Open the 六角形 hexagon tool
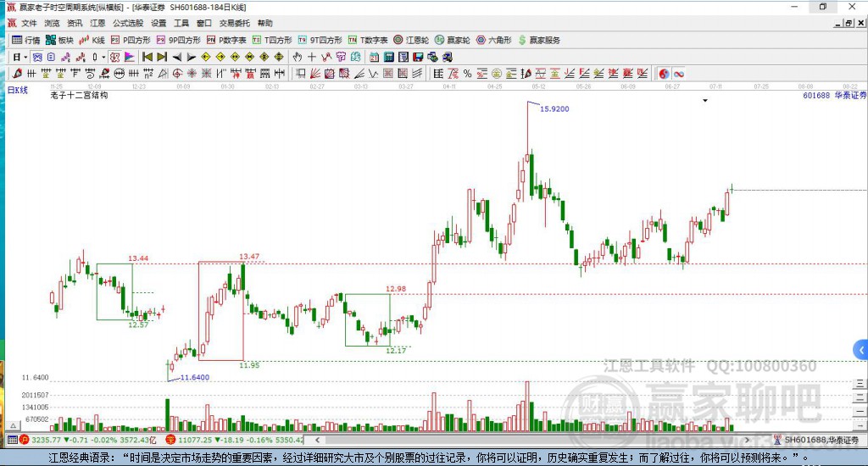Viewport: 868px width, 466px height. tap(494, 40)
